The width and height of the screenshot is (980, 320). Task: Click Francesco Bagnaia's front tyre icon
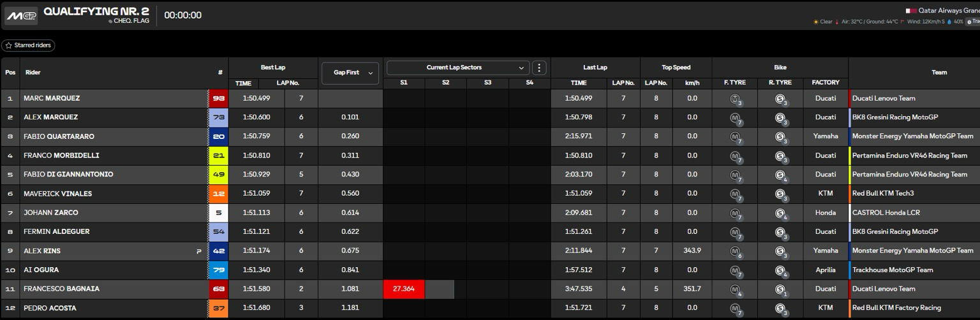736,290
